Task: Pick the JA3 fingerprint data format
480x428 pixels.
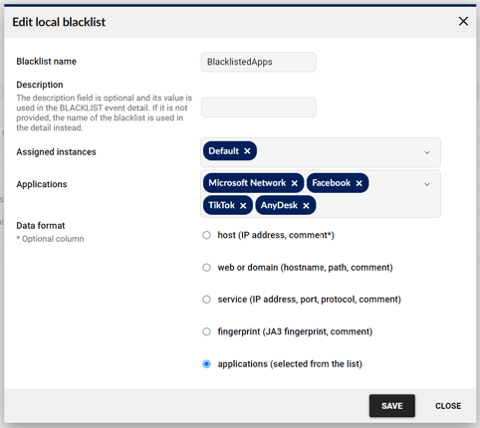Action: coord(207,332)
